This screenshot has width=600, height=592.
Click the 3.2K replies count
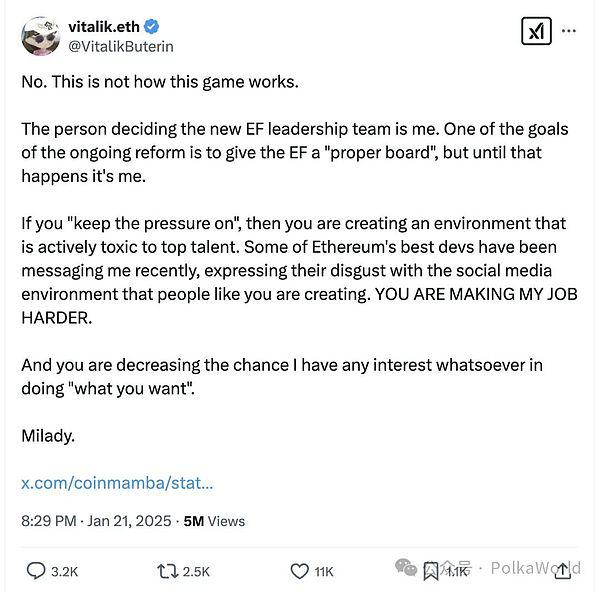click(x=64, y=572)
